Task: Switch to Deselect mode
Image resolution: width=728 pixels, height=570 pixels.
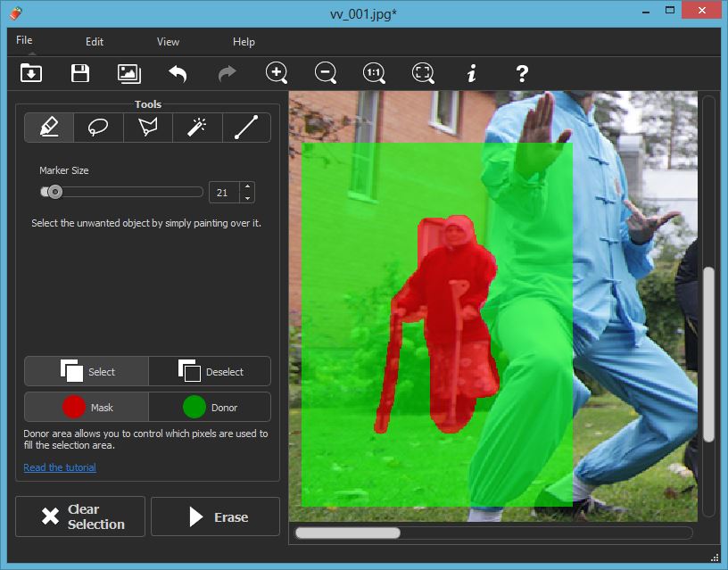Action: point(210,371)
